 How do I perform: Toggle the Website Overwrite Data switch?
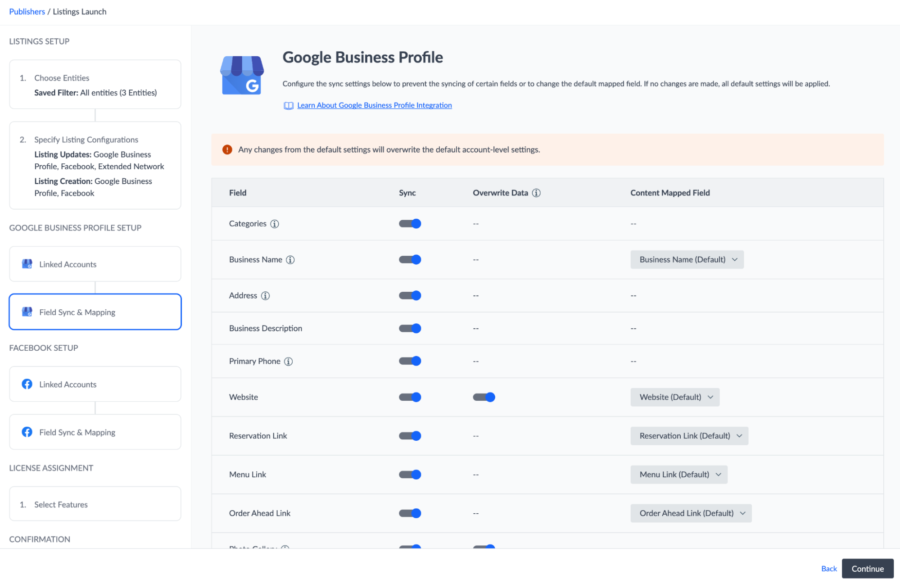click(484, 397)
